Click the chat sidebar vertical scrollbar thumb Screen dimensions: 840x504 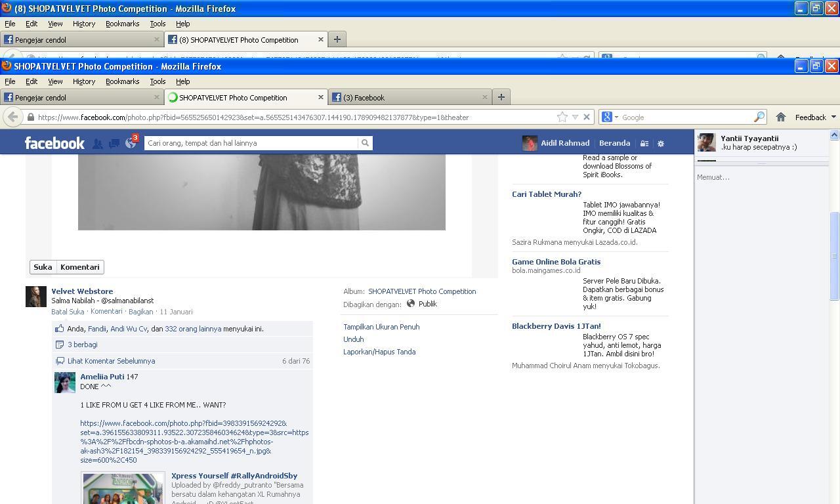click(834, 256)
